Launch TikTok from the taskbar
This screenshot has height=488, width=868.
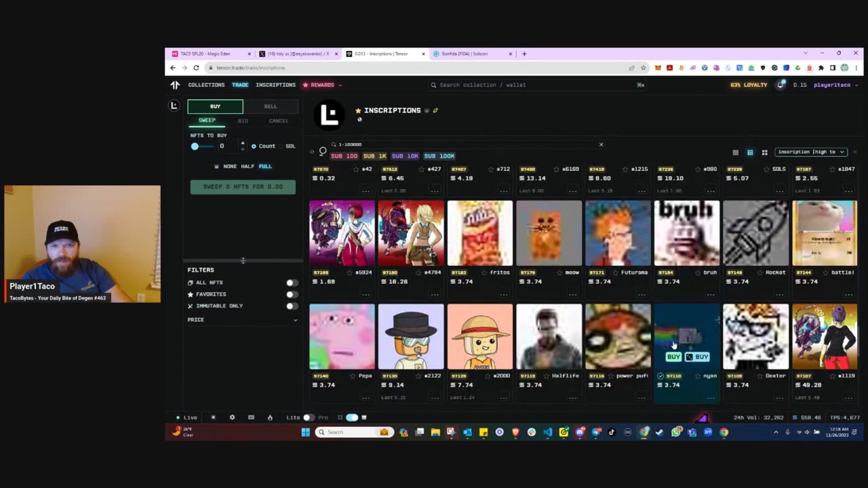(612, 432)
